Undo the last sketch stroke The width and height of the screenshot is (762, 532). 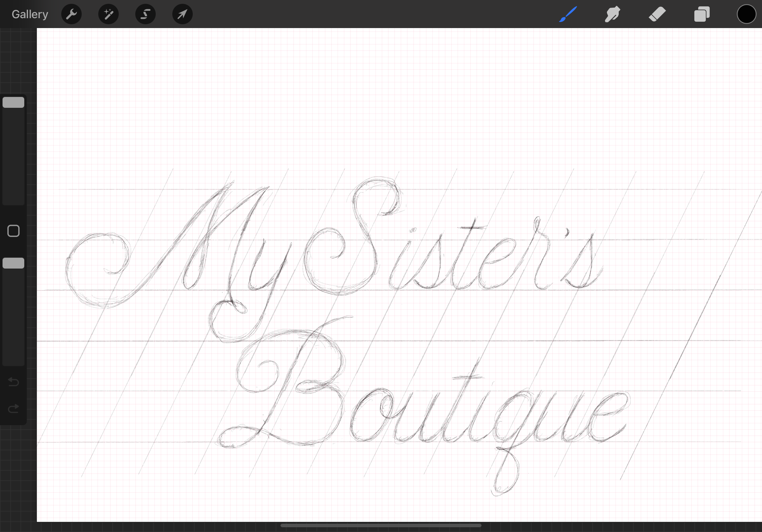(x=13, y=382)
